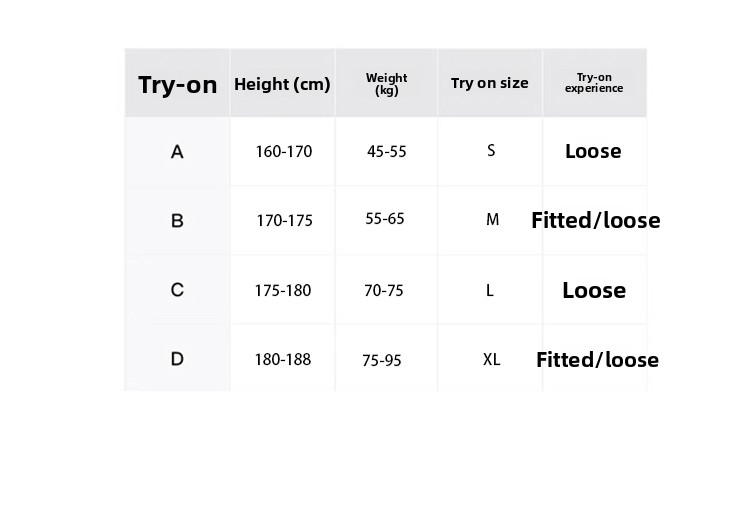This screenshot has height=505, width=750.
Task: Click Loose experience in row A
Action: tap(593, 151)
